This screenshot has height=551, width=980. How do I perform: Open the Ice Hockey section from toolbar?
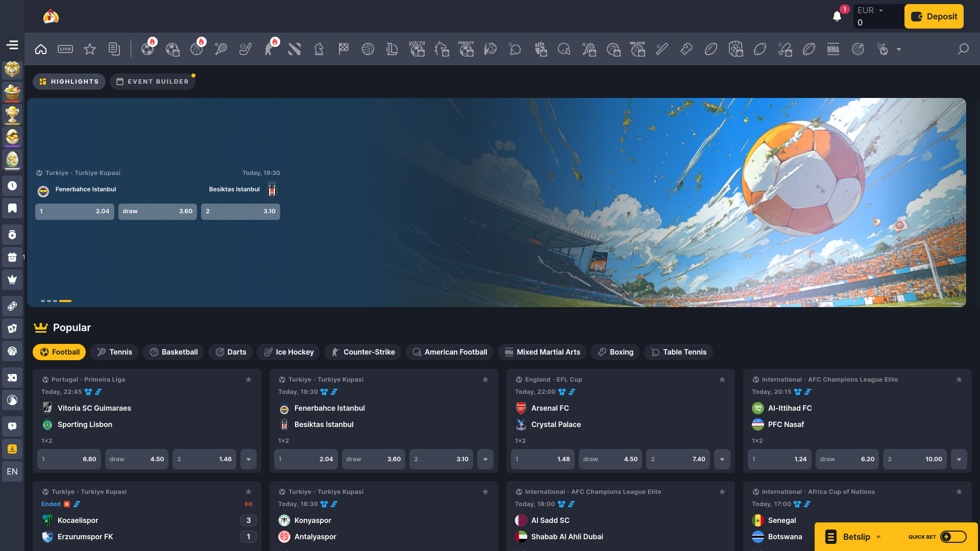click(x=246, y=49)
